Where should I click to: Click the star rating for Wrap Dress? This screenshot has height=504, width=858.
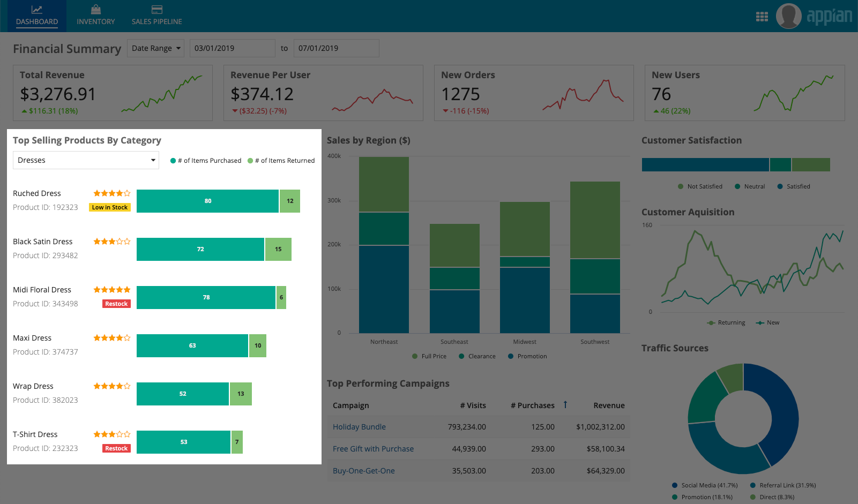[111, 386]
